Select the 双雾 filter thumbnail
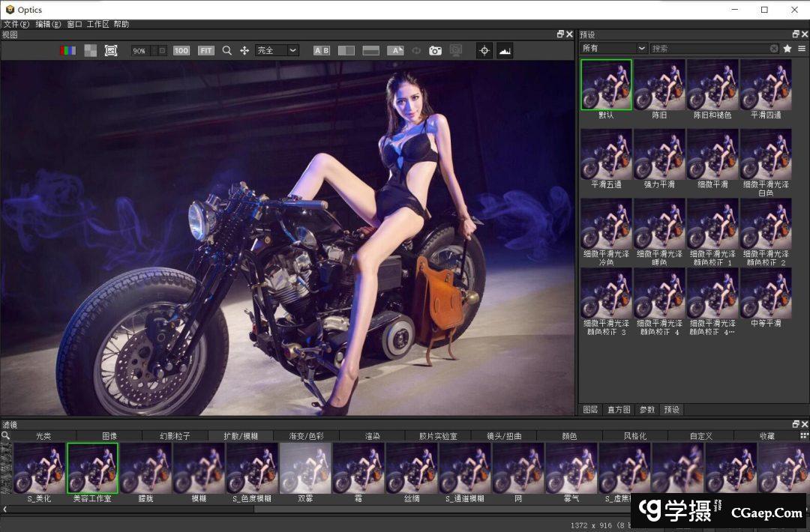This screenshot has width=810, height=532. pyautogui.click(x=305, y=468)
